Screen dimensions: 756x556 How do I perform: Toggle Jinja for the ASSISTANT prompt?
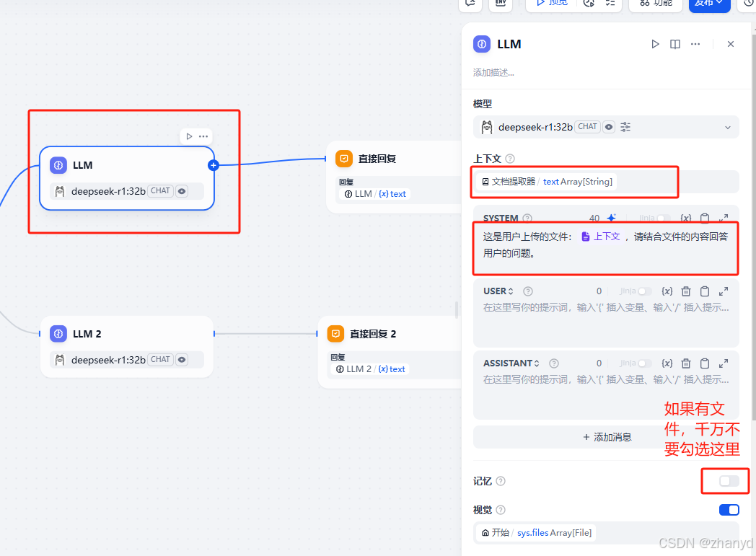point(645,363)
